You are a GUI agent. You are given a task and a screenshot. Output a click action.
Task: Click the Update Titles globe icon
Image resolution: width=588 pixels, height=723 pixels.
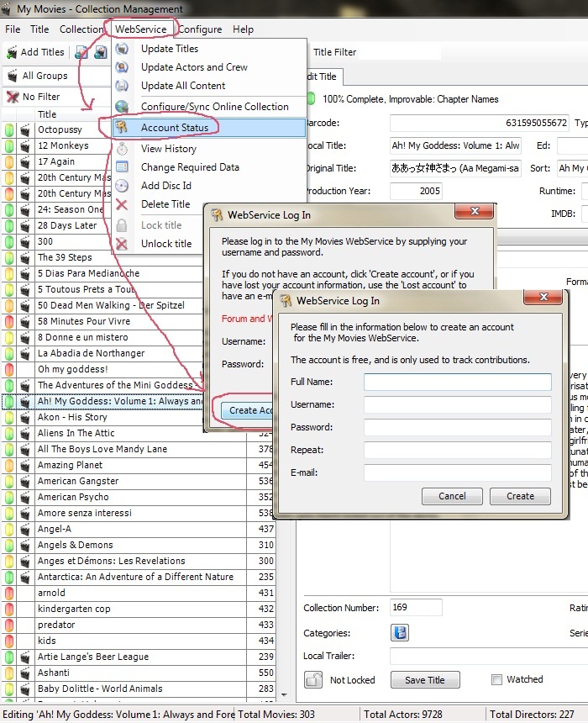coord(123,49)
